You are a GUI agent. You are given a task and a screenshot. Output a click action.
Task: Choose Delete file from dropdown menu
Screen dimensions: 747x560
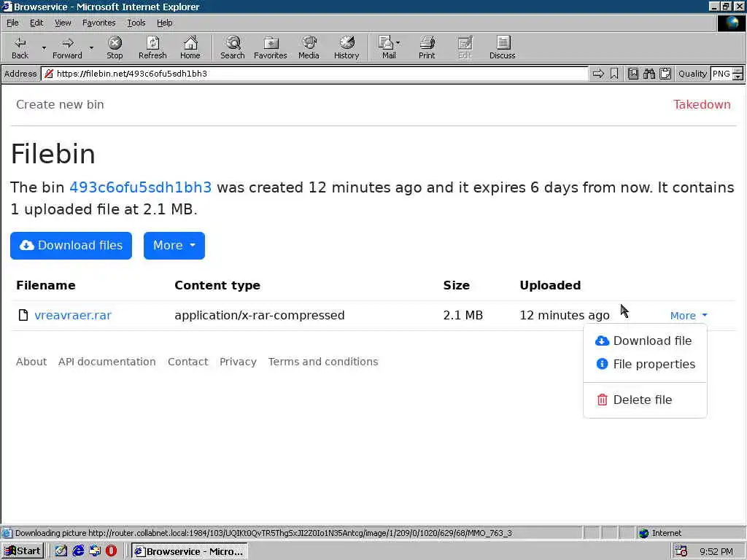click(x=645, y=400)
